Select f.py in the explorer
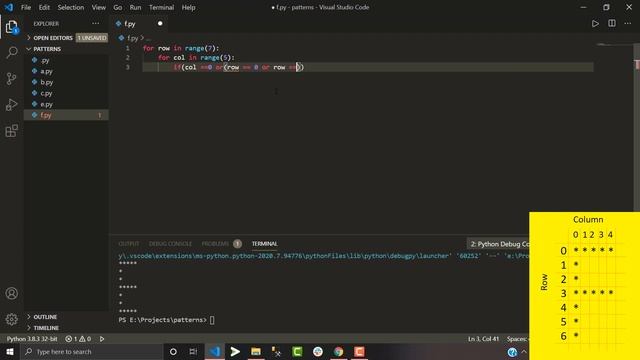Screen dimensions: 640x360 pos(66,115)
